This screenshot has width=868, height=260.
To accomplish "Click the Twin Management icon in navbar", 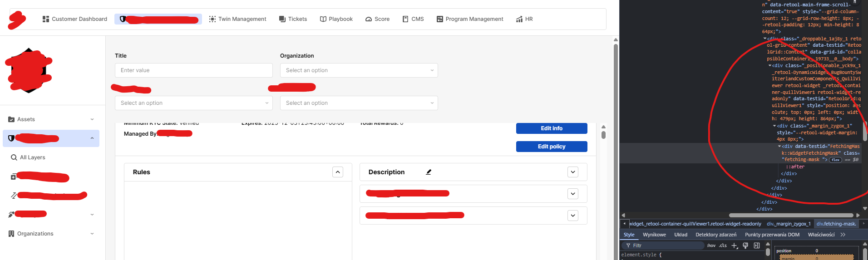I will tap(212, 19).
